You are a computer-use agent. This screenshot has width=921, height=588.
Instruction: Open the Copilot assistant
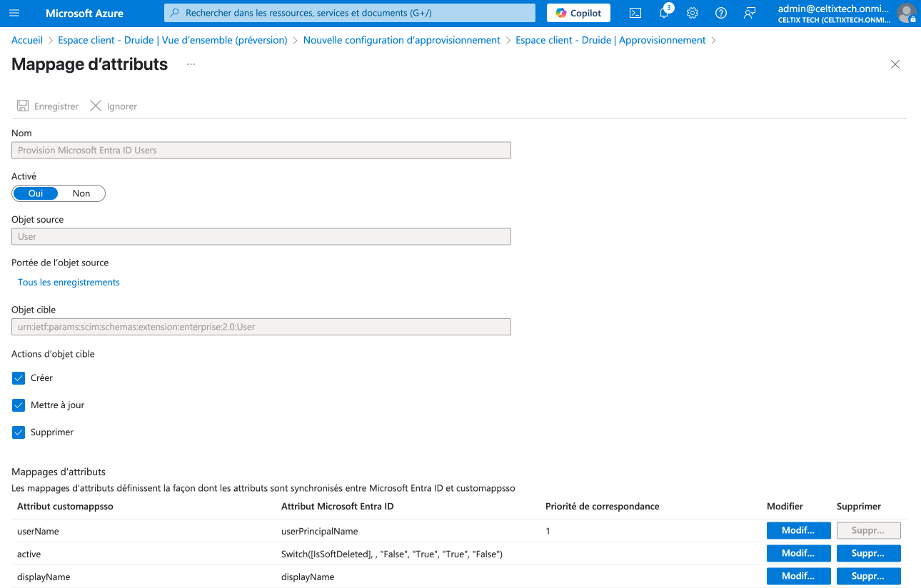pyautogui.click(x=579, y=13)
